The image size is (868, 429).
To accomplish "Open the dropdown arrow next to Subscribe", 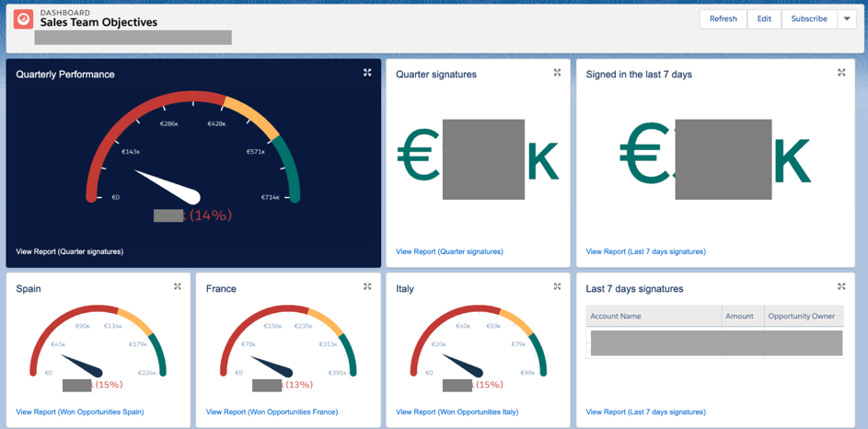I will coord(847,18).
